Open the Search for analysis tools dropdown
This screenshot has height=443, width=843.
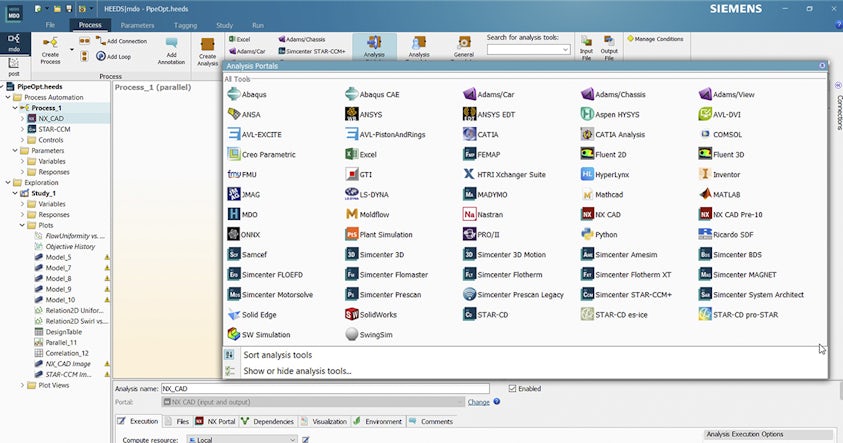[565, 49]
